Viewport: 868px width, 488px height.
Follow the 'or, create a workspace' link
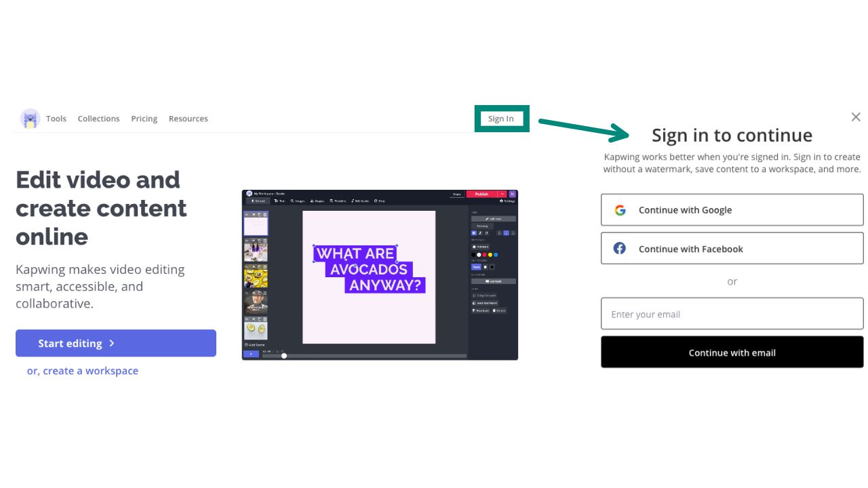[83, 371]
